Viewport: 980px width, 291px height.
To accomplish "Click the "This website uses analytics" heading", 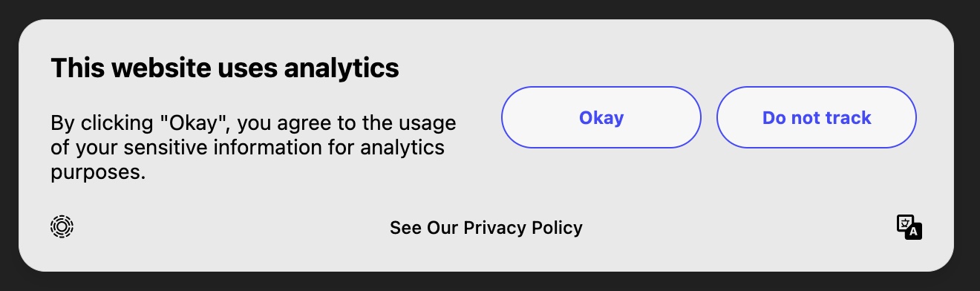I will (x=225, y=68).
